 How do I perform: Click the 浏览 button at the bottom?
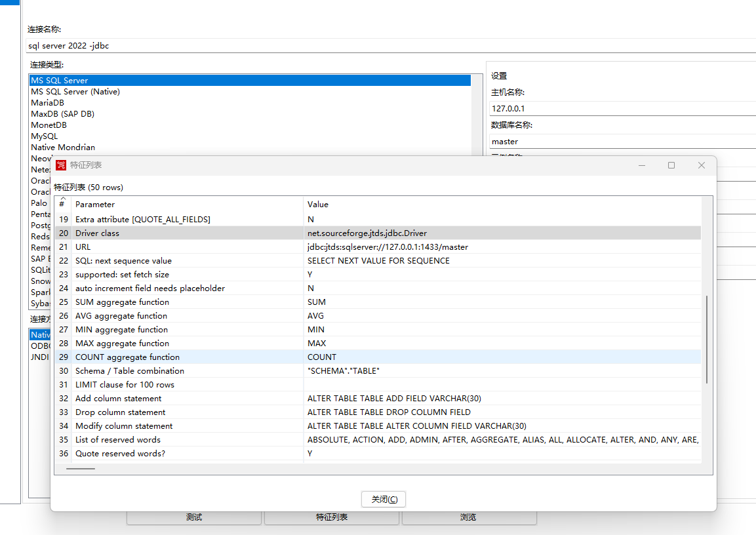click(x=468, y=517)
